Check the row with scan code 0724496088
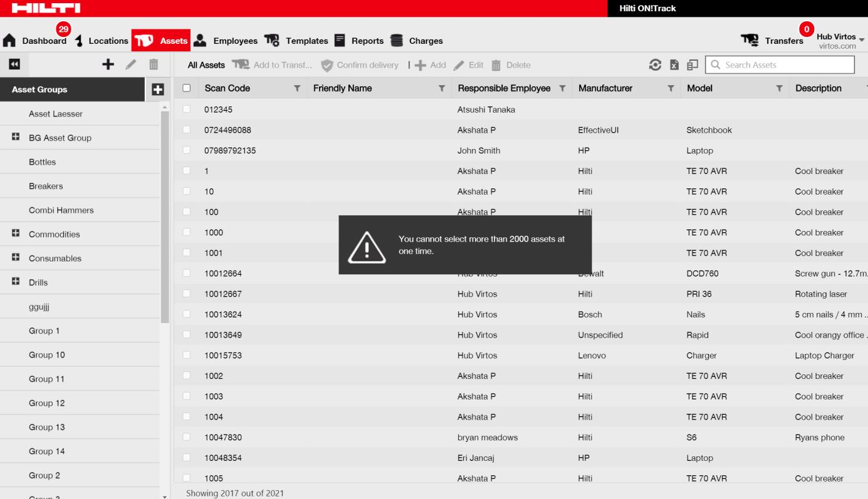The height and width of the screenshot is (499, 868). click(x=186, y=130)
